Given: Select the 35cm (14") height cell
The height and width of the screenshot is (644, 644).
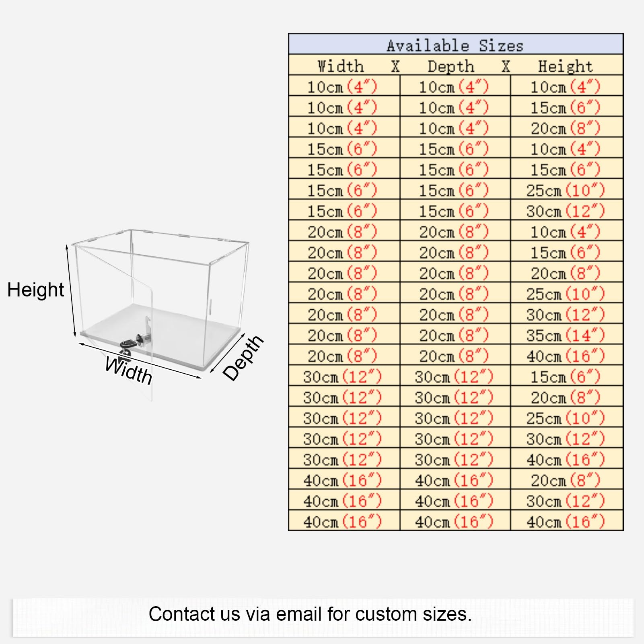Looking at the screenshot, I should [x=565, y=335].
